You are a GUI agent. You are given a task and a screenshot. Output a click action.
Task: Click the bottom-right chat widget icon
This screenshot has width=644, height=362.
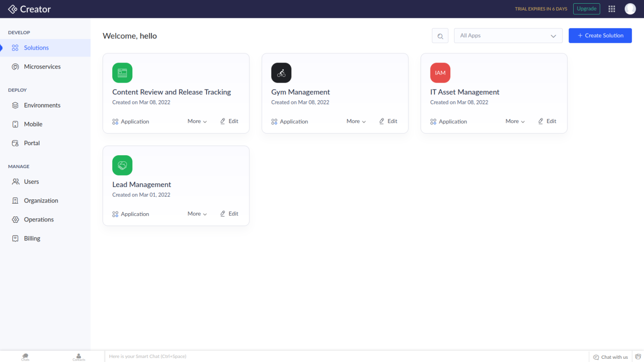(638, 356)
